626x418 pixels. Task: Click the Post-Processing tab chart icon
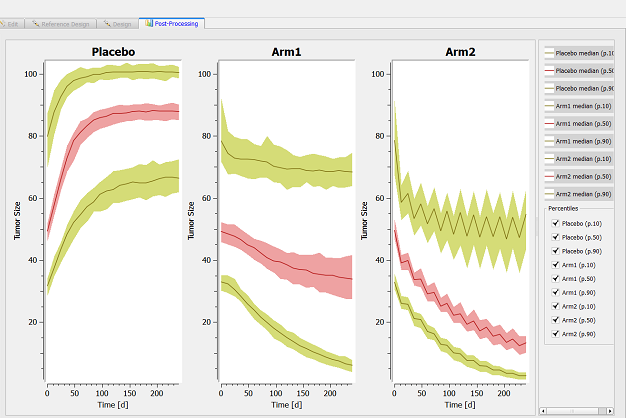(147, 22)
